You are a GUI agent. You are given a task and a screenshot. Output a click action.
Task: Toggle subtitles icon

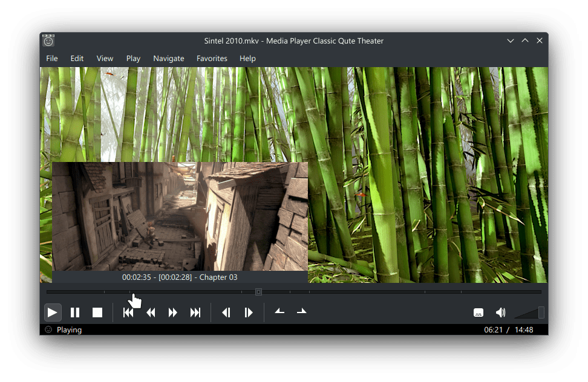(x=478, y=312)
